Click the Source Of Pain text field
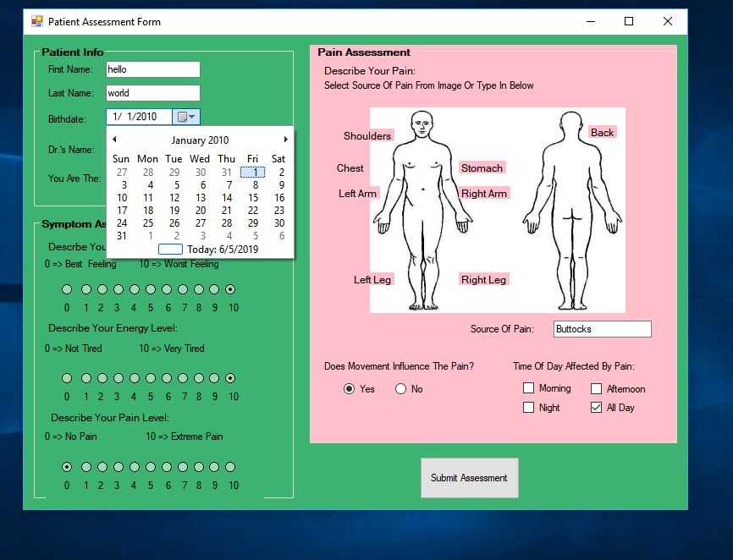Viewport: 733px width, 560px height. (602, 328)
